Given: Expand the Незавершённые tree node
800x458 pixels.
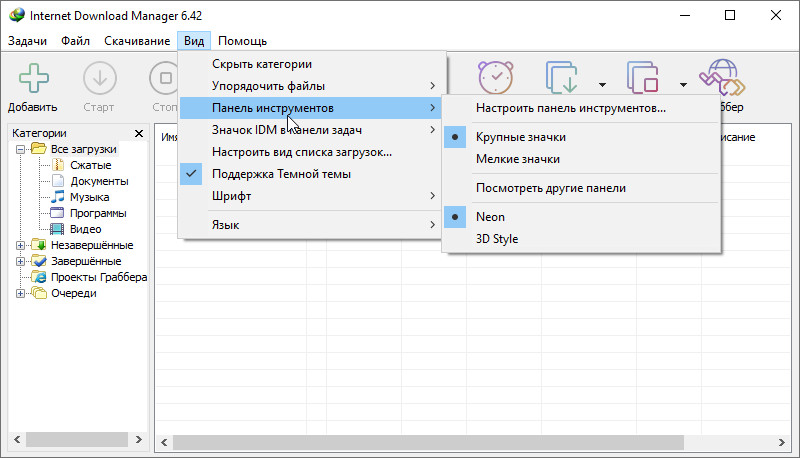Looking at the screenshot, I should click(x=21, y=245).
